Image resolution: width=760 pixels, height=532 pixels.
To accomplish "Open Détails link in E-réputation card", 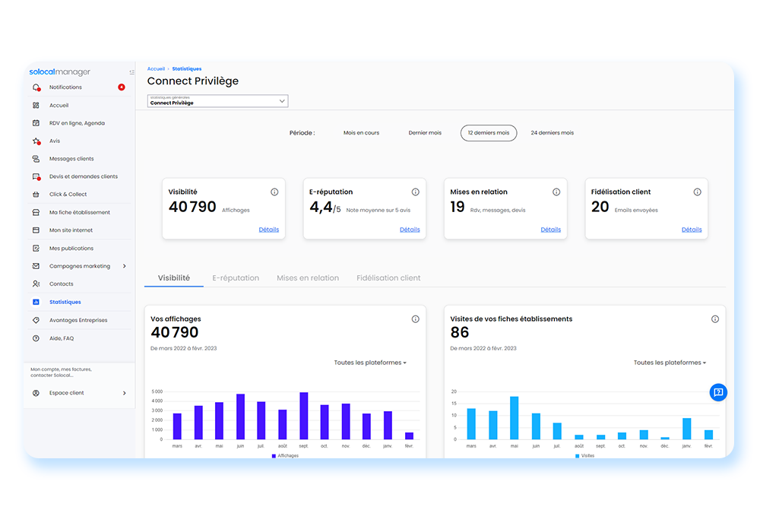I will pos(410,230).
